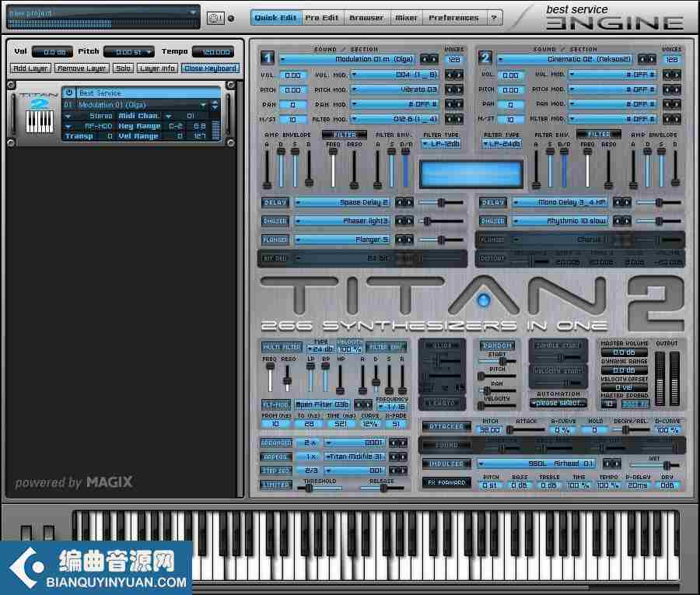Adjust section 1 Delay amount slider
This screenshot has width=700, height=595.
(441, 203)
